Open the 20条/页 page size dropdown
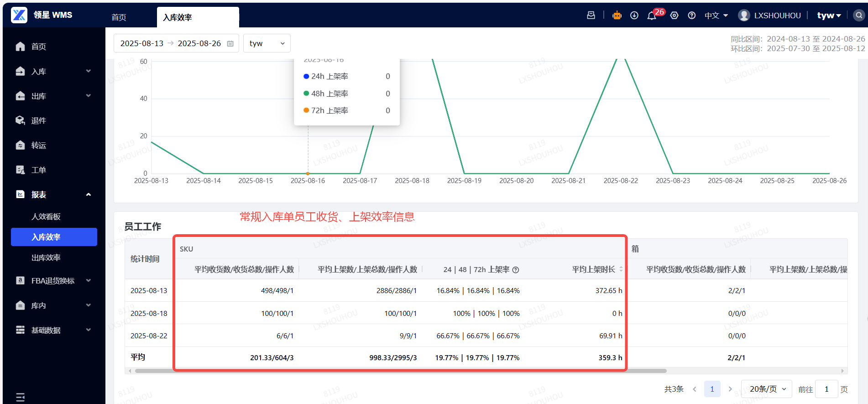Viewport: 868px width, 404px height. click(x=767, y=389)
